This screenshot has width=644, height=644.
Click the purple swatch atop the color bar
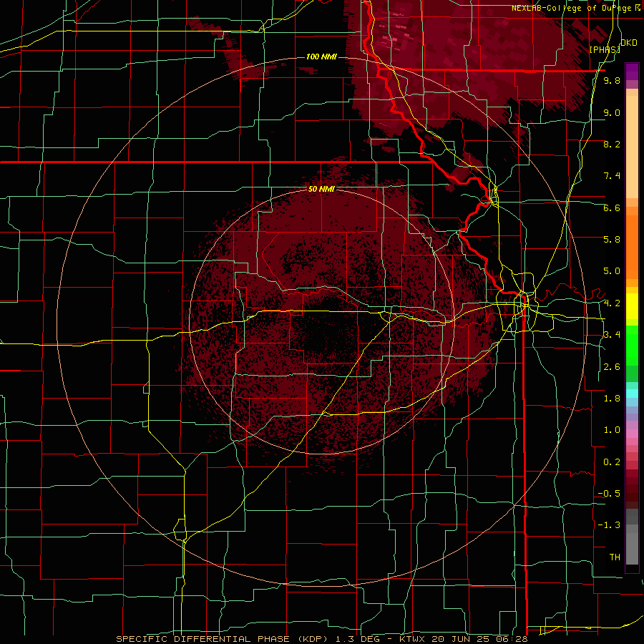[x=632, y=72]
